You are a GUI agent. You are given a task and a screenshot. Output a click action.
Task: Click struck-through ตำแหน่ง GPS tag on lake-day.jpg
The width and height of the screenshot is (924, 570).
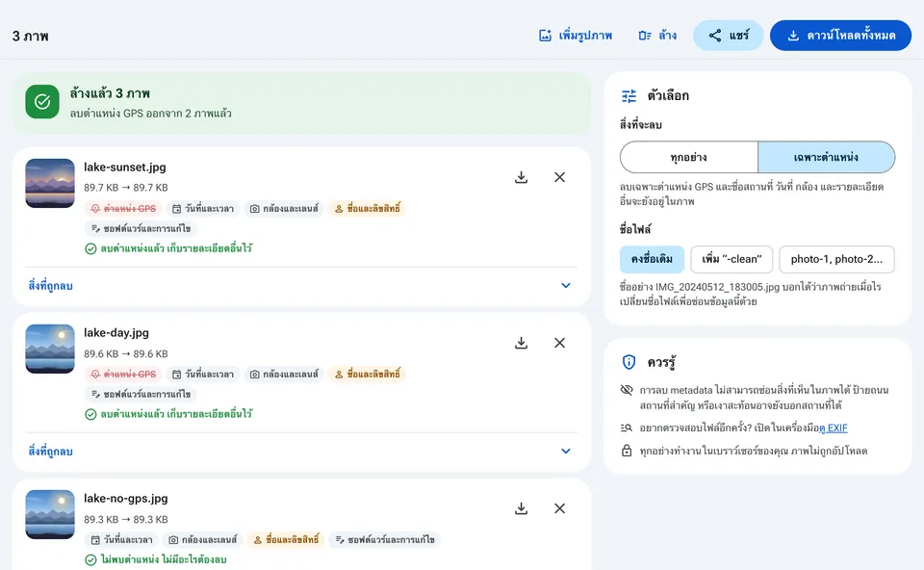[x=123, y=375]
